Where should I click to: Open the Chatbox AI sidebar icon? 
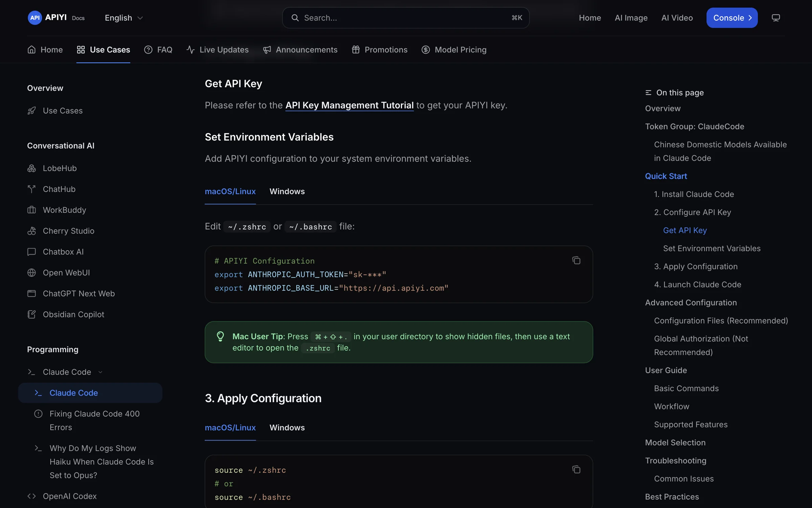[31, 252]
